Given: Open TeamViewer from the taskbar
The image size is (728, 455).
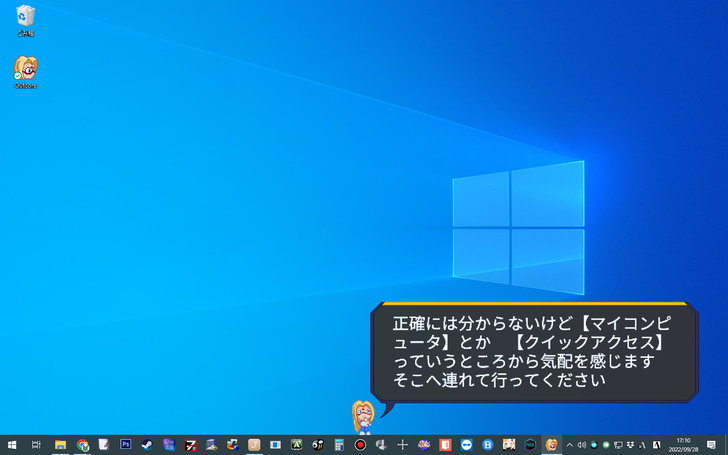Looking at the screenshot, I should click(467, 445).
